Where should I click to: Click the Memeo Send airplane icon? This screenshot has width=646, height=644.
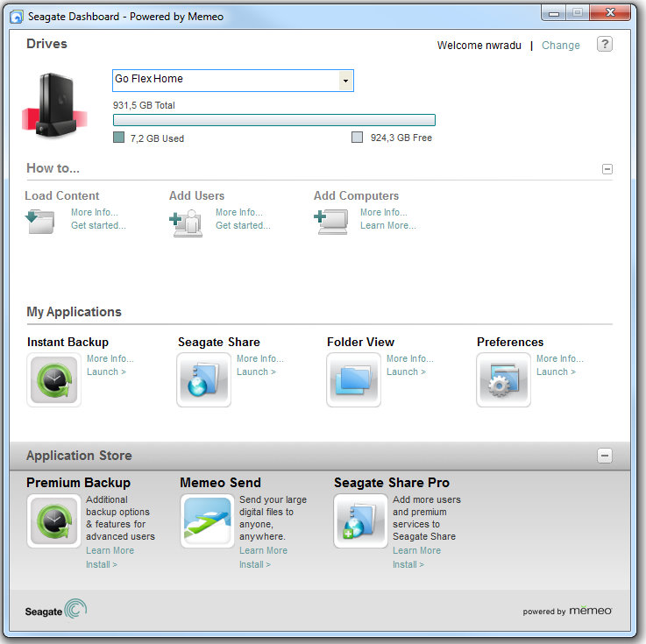[x=207, y=520]
